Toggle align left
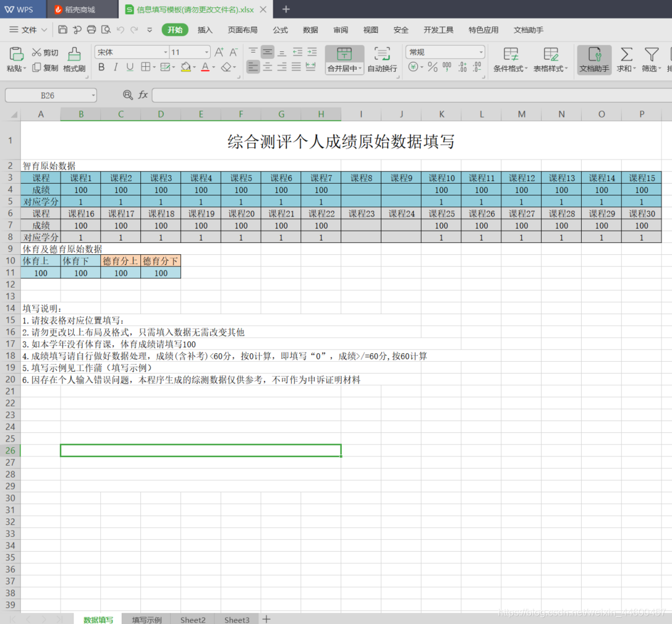The width and height of the screenshot is (672, 624). [x=253, y=67]
